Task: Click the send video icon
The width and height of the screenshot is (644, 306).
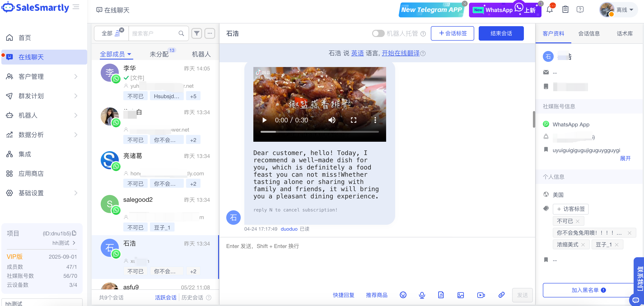Action: pyautogui.click(x=481, y=295)
